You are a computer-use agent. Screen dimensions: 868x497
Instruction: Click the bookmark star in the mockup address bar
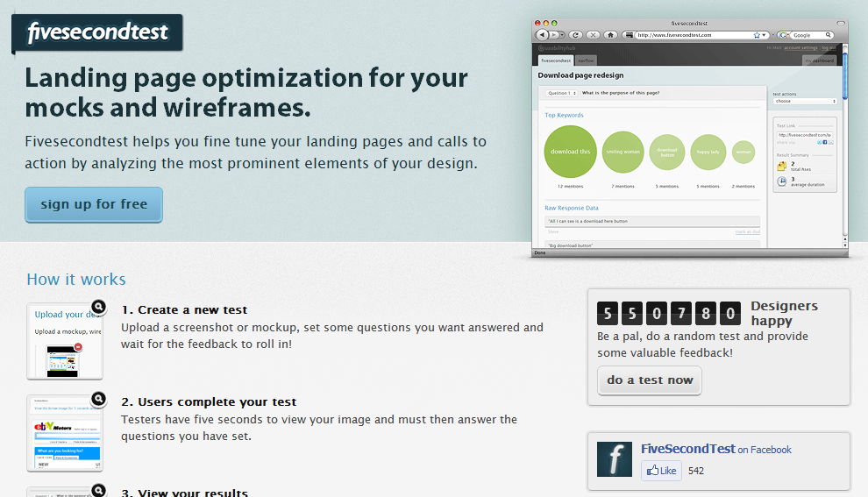[757, 35]
